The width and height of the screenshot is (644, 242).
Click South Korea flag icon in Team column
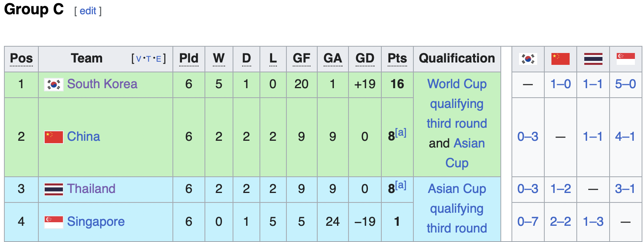coord(54,84)
